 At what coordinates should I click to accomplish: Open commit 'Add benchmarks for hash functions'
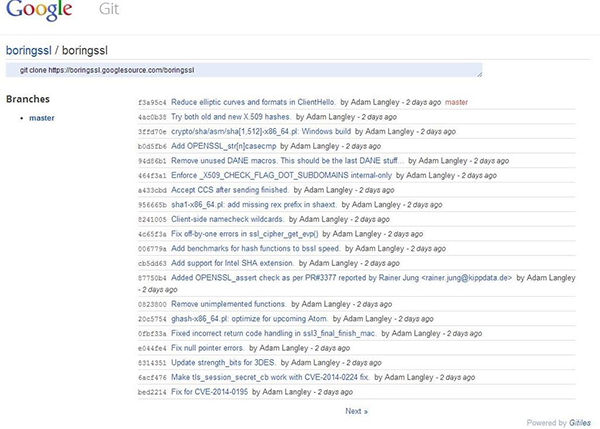[255, 248]
